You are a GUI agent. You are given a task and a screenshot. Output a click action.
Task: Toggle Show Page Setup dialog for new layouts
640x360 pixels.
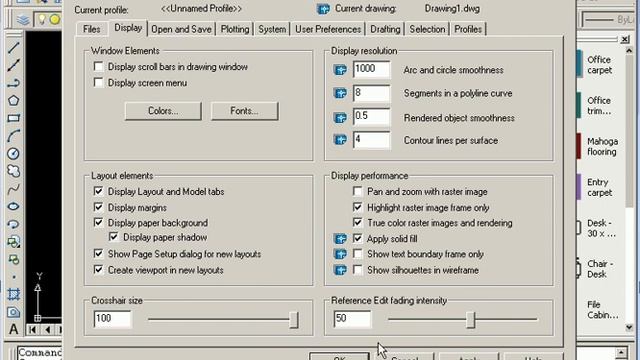tap(98, 254)
